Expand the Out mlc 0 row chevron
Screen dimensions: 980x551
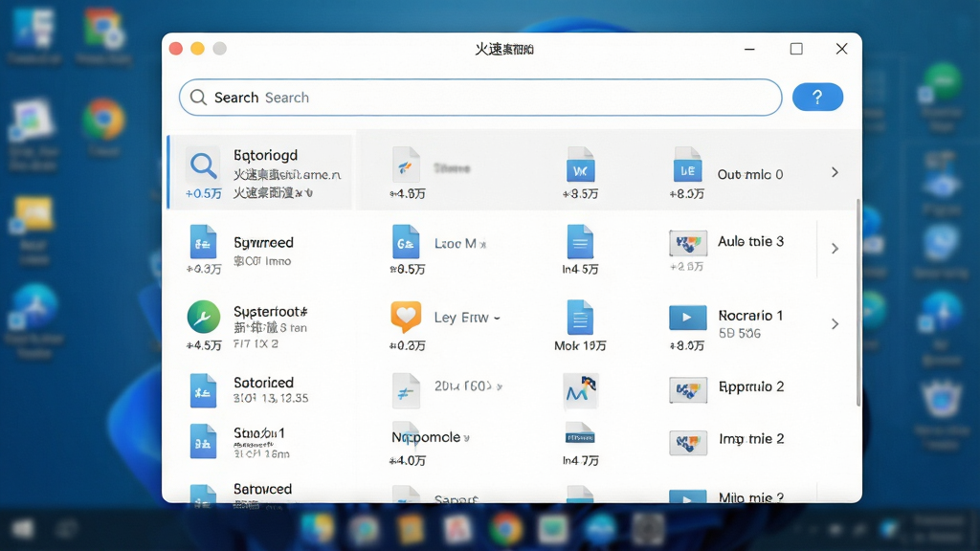[835, 172]
